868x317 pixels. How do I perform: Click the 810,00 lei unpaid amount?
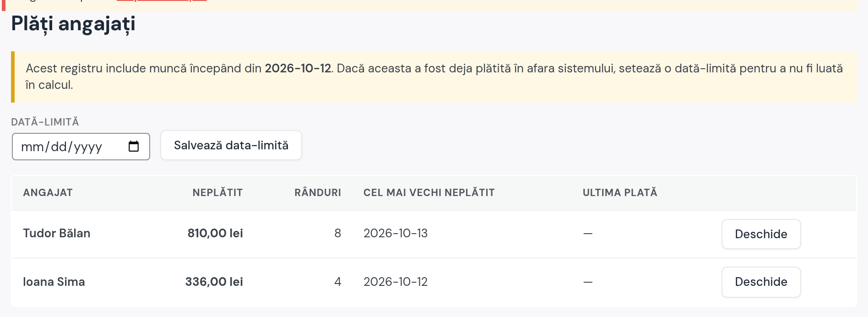215,233
